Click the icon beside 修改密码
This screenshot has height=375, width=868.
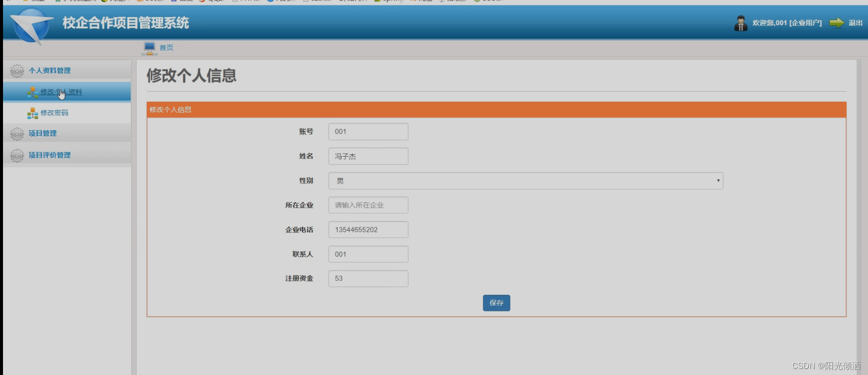(33, 113)
